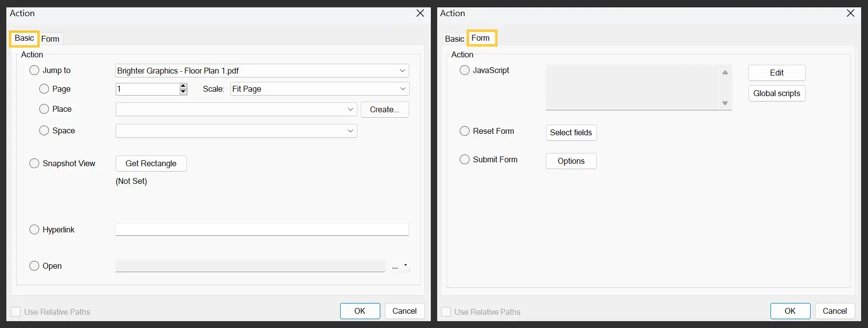868x328 pixels.
Task: Click the Edit button for JavaScript
Action: 776,73
